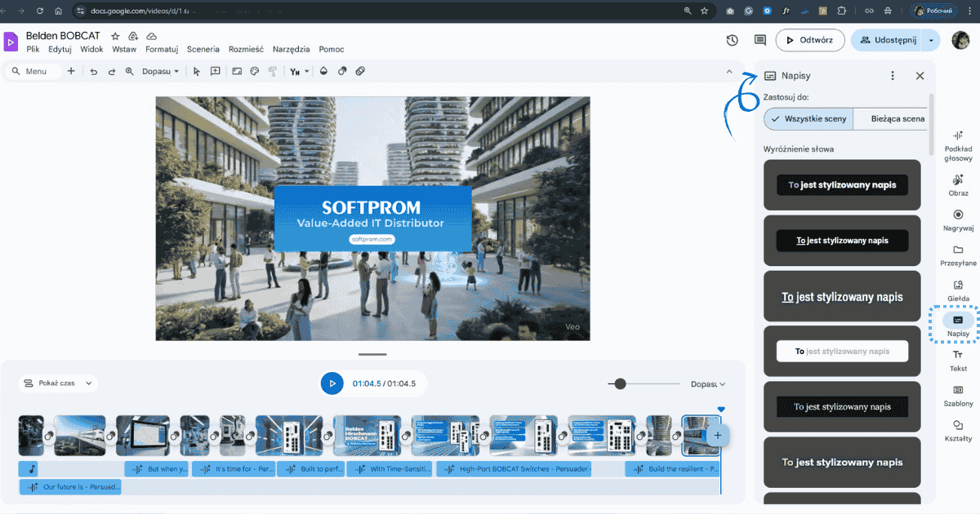
Task: Open Podkład głosowy sidebar tool
Action: 958,145
